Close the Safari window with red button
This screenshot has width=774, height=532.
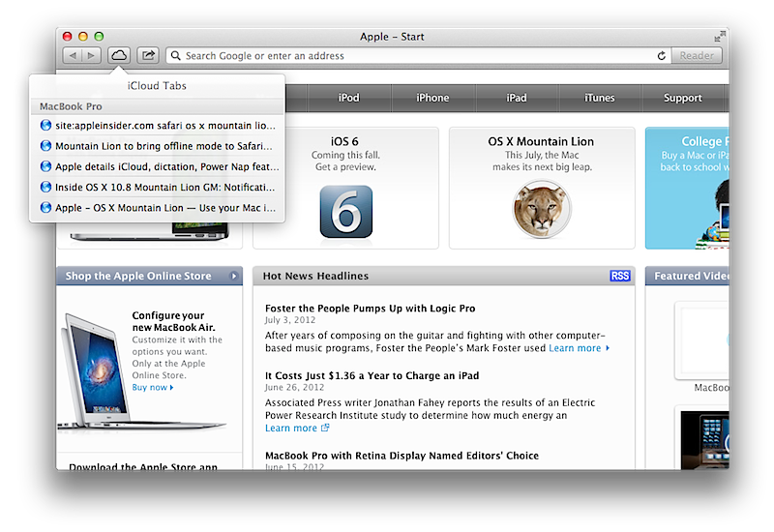click(68, 36)
